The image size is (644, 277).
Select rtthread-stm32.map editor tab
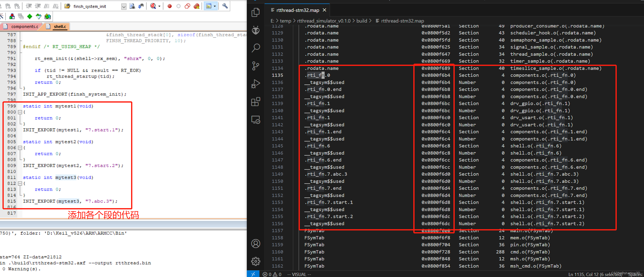pyautogui.click(x=298, y=10)
